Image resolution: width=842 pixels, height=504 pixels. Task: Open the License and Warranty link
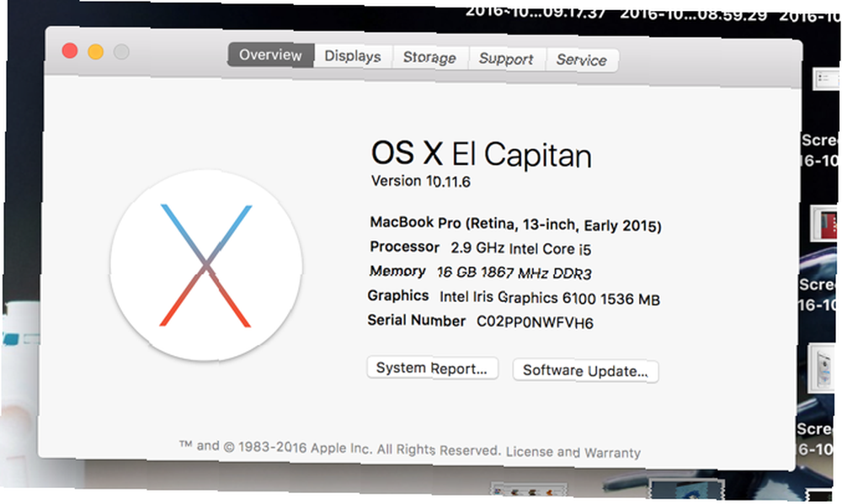coord(573,452)
